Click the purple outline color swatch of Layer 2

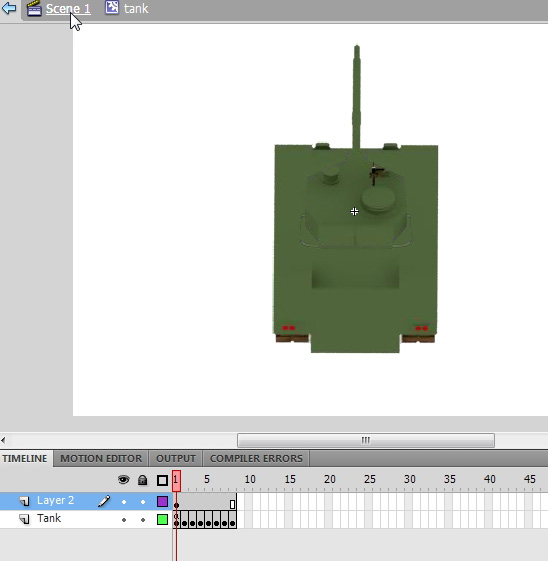point(162,502)
